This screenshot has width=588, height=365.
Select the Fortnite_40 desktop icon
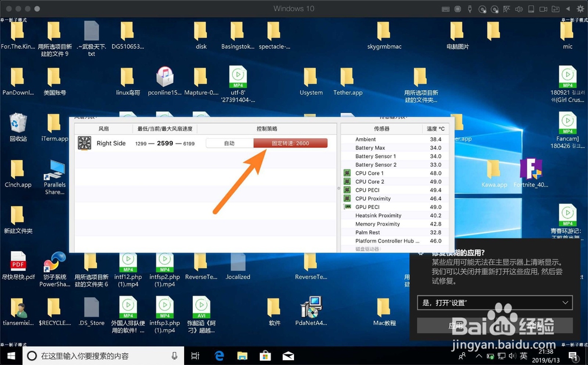(x=530, y=173)
